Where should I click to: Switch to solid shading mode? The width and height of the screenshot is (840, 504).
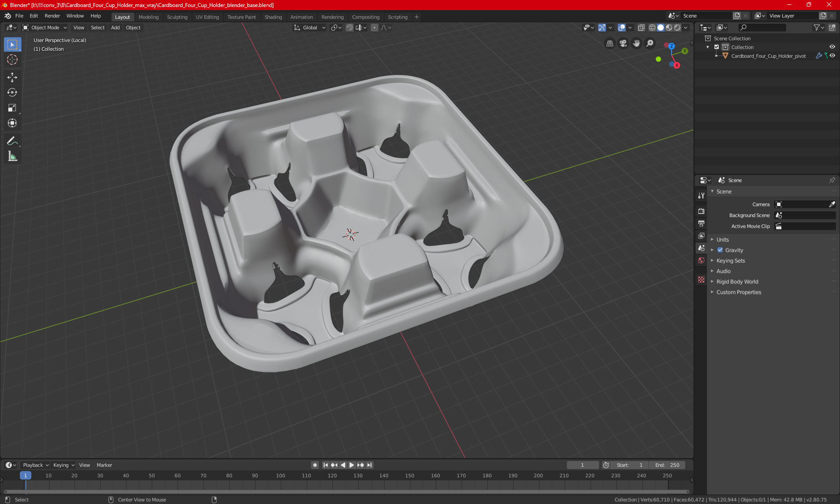click(661, 28)
